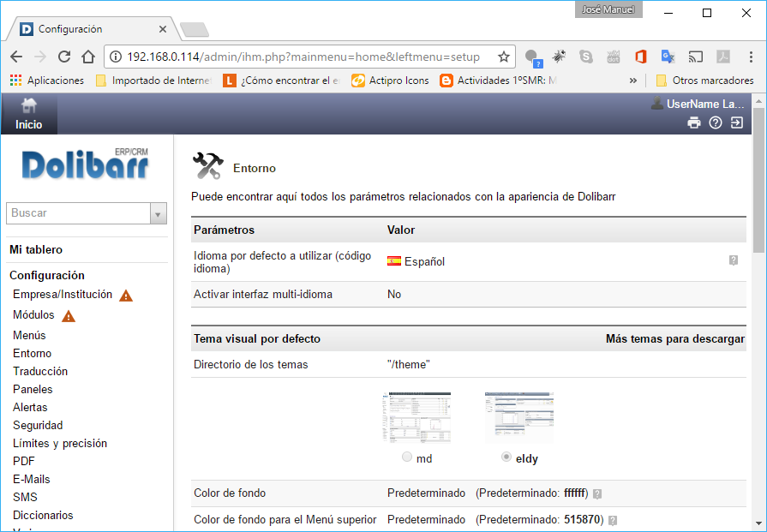The width and height of the screenshot is (767, 532).
Task: Select the eldy theme radio button
Action: pos(506,457)
